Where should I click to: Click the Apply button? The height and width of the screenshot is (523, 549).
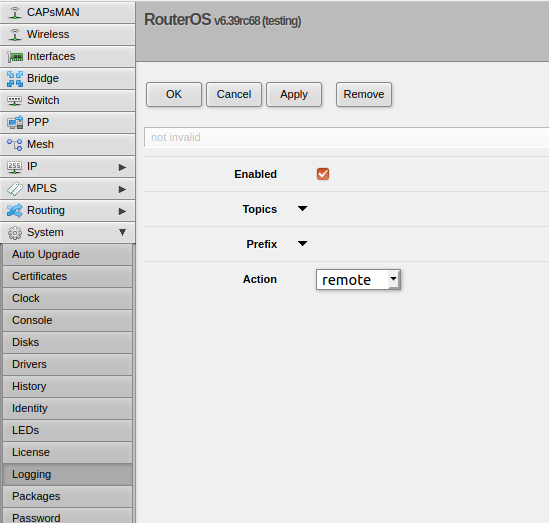coord(294,95)
